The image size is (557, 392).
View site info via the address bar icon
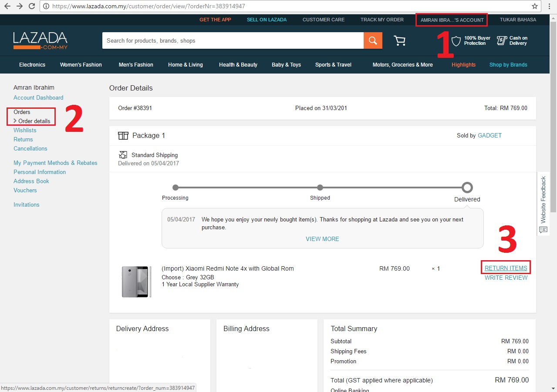click(x=46, y=6)
